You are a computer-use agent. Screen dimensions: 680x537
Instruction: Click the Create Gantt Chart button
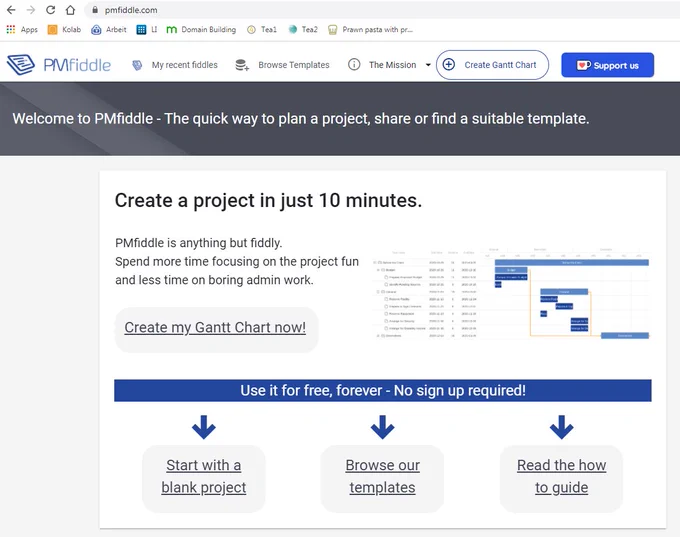[x=492, y=65]
